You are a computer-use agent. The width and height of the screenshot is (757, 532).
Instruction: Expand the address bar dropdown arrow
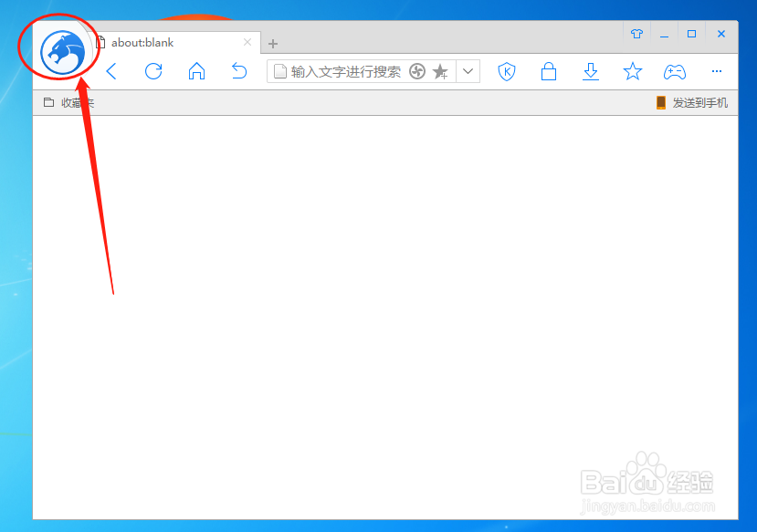468,71
